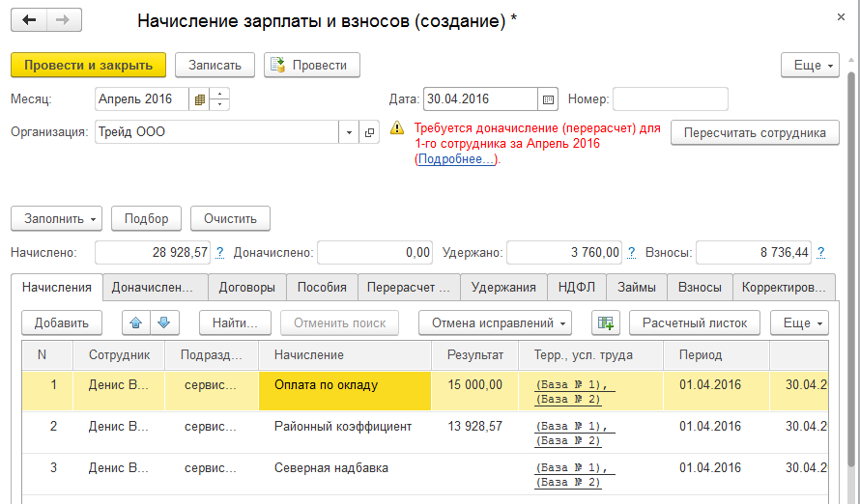
Task: Move the selected row up
Action: [x=137, y=322]
